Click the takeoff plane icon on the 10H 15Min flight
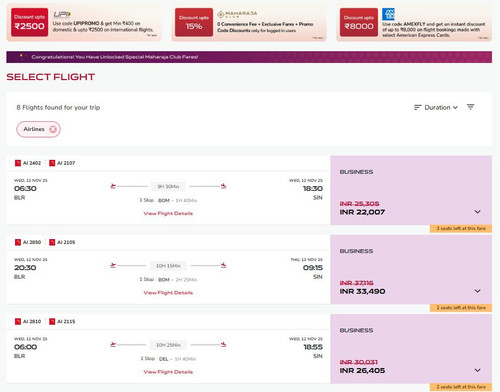Image resolution: width=500 pixels, height=392 pixels. tap(113, 265)
